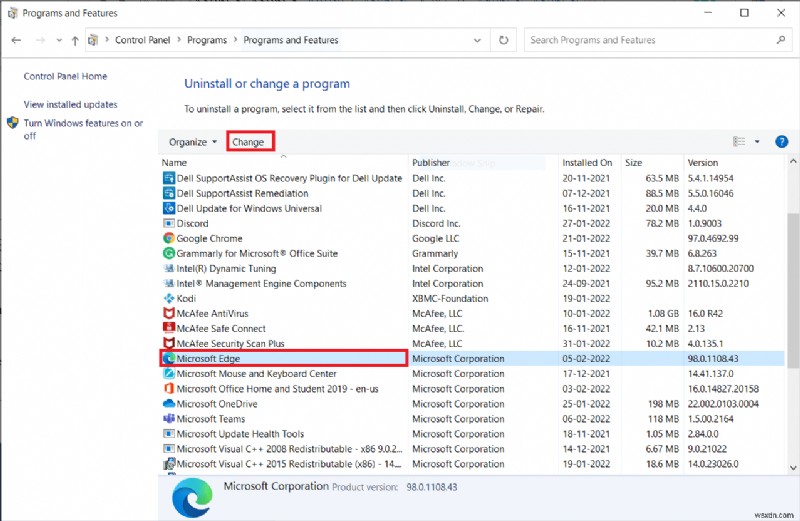Refresh the Programs and Features list
The width and height of the screenshot is (800, 521).
504,40
